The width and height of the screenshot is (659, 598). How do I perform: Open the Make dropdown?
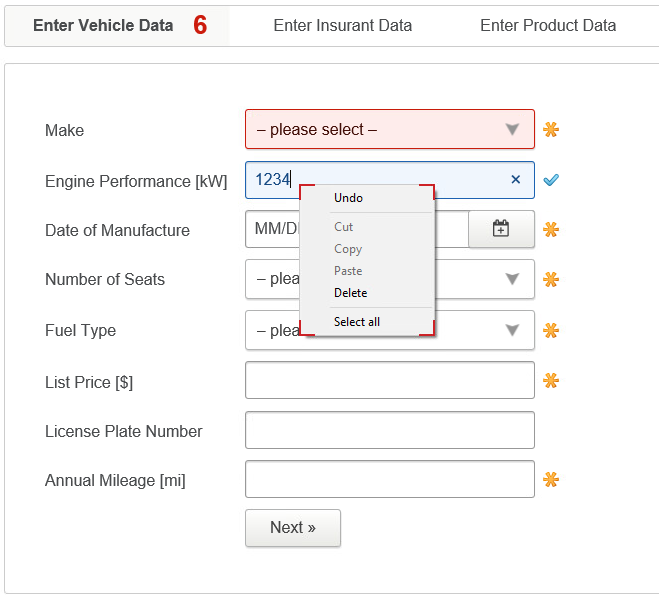click(390, 129)
